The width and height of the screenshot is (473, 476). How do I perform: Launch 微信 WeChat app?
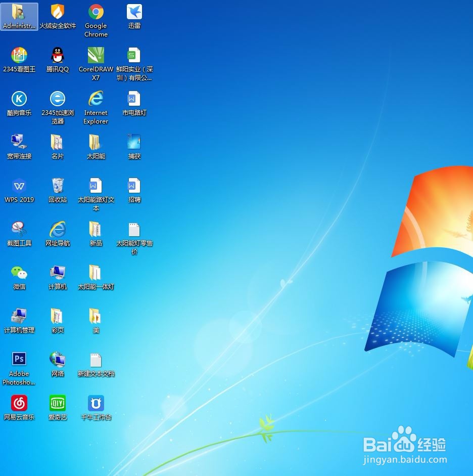coord(19,277)
